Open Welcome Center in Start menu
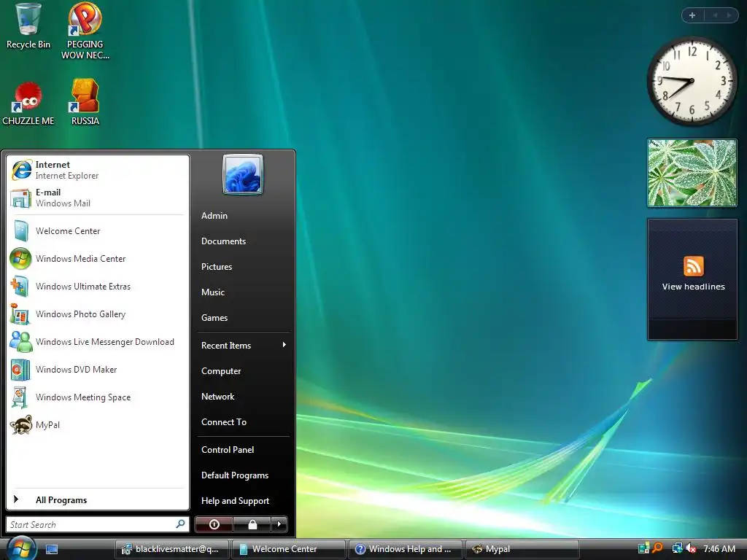Image resolution: width=747 pixels, height=560 pixels. (x=97, y=231)
